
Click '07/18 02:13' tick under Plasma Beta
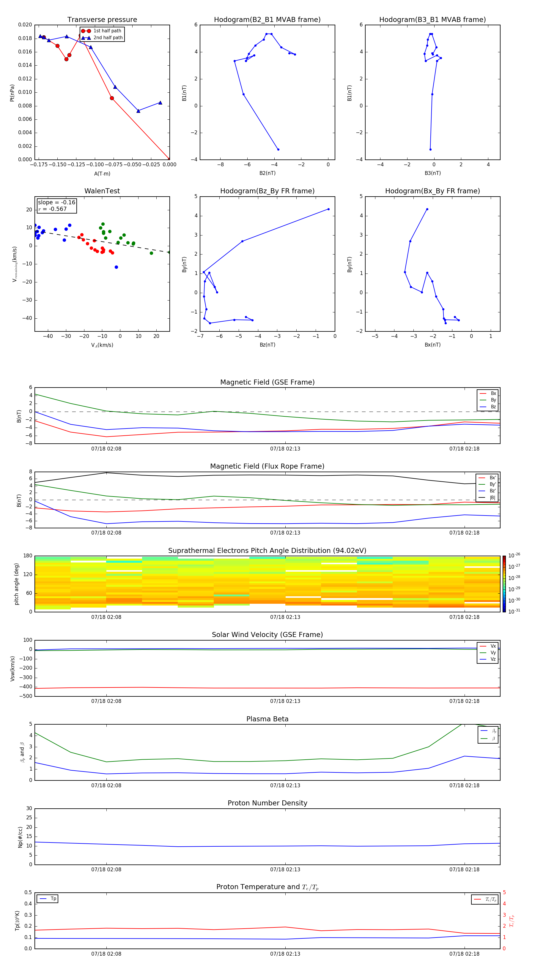pyautogui.click(x=285, y=785)
